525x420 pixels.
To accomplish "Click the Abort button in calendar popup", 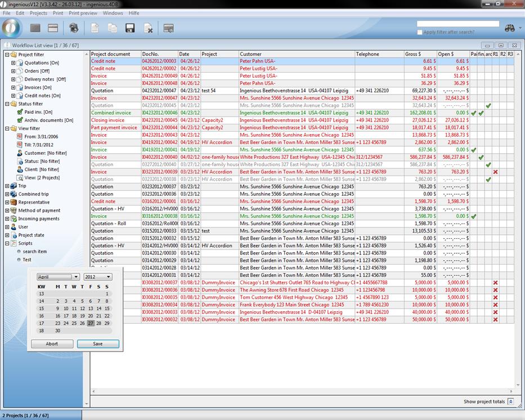I will tap(52, 344).
